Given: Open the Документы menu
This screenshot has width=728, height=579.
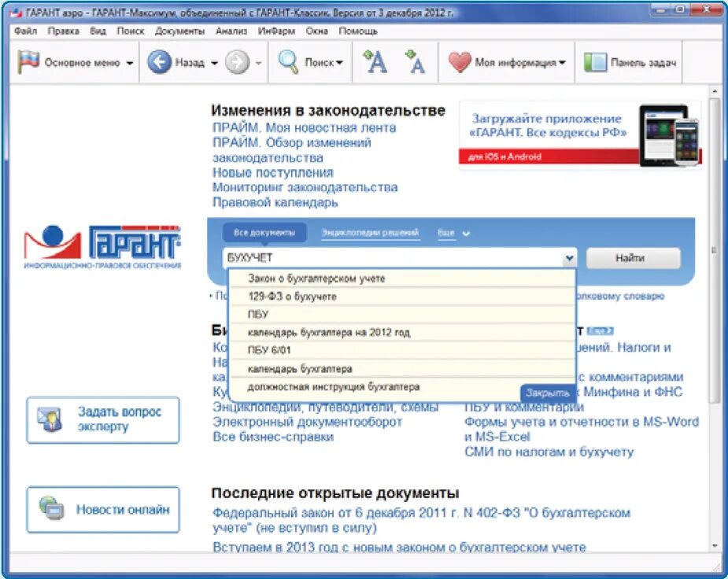Looking at the screenshot, I should (179, 31).
